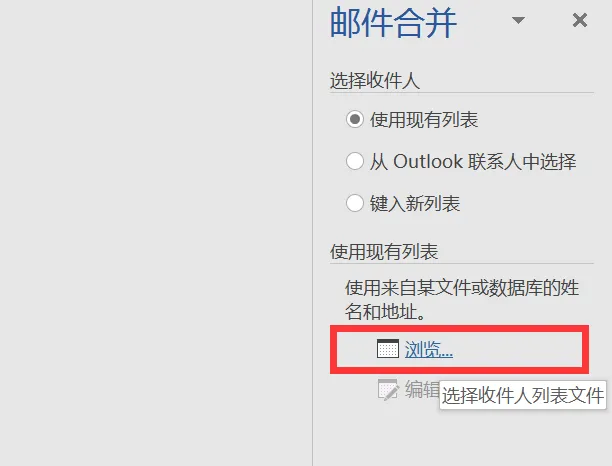Select the 键入新列表 radio button
This screenshot has width=612, height=466.
coord(355,203)
